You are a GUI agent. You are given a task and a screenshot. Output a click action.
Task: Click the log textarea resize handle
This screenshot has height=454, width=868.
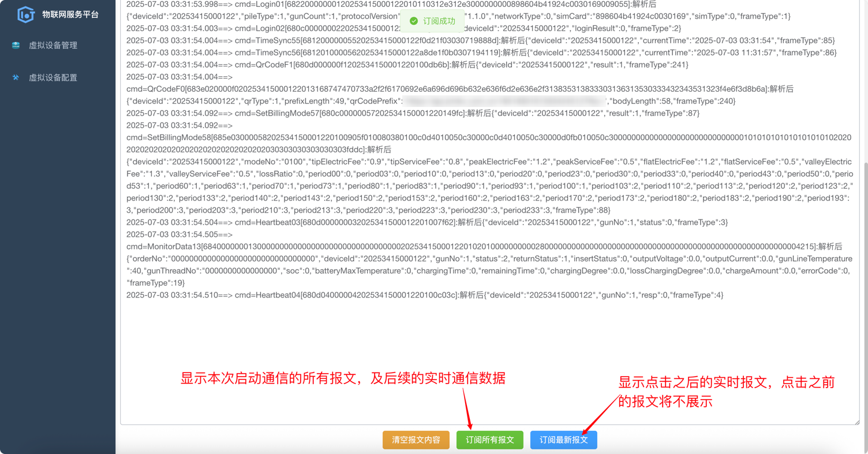click(856, 422)
